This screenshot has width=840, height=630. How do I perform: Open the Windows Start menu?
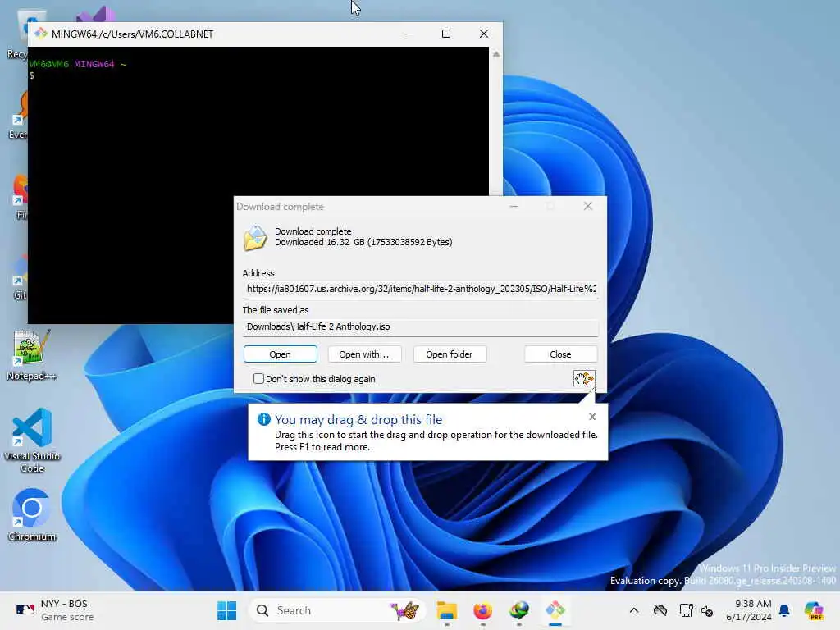pyautogui.click(x=226, y=610)
